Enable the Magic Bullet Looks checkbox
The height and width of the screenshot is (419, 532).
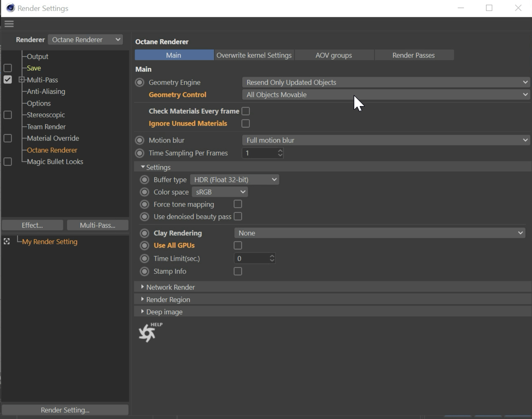(8, 162)
